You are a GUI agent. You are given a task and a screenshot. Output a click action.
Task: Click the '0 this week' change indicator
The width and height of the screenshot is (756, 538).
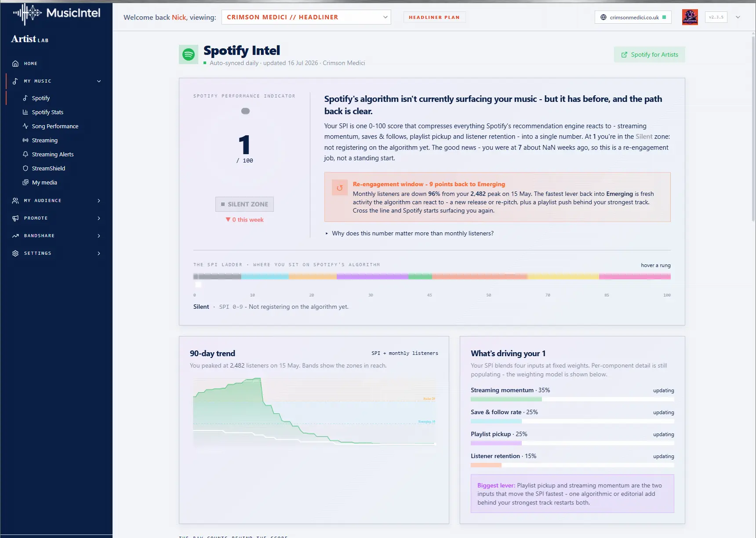(244, 220)
